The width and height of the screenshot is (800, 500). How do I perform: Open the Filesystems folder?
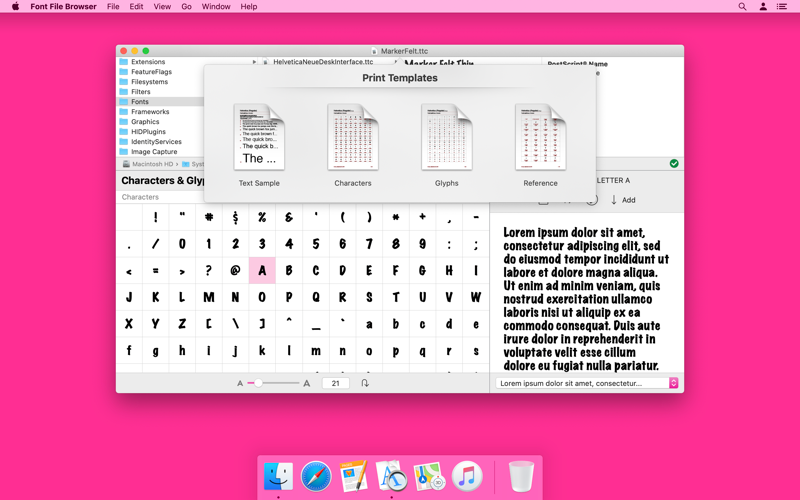[149, 82]
